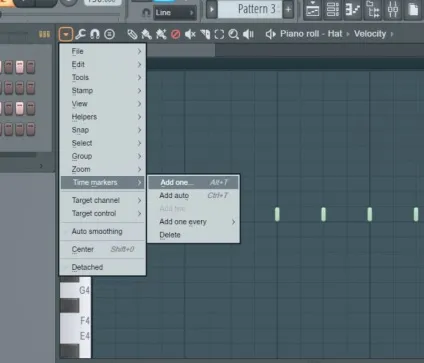424x363 pixels.
Task: Select the Playback scrub speaker tool
Action: (x=248, y=34)
